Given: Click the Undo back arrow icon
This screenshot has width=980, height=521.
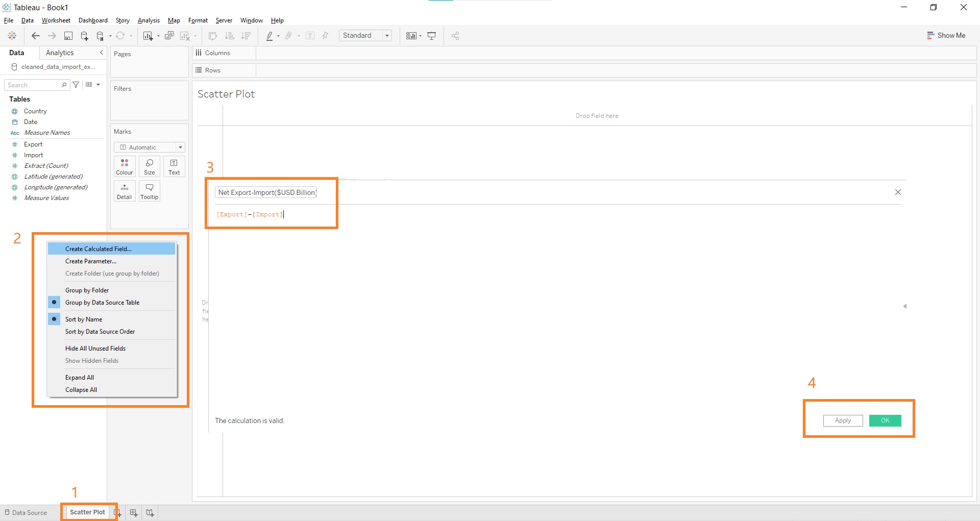Looking at the screenshot, I should pyautogui.click(x=35, y=36).
